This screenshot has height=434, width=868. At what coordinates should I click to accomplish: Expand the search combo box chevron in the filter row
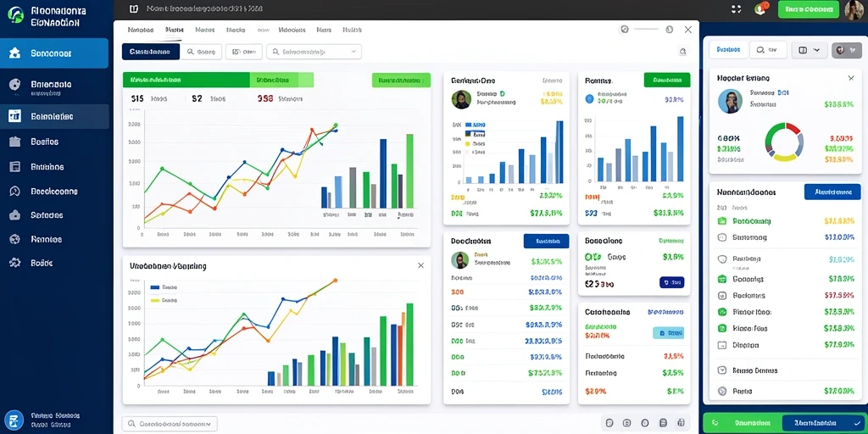click(x=353, y=52)
